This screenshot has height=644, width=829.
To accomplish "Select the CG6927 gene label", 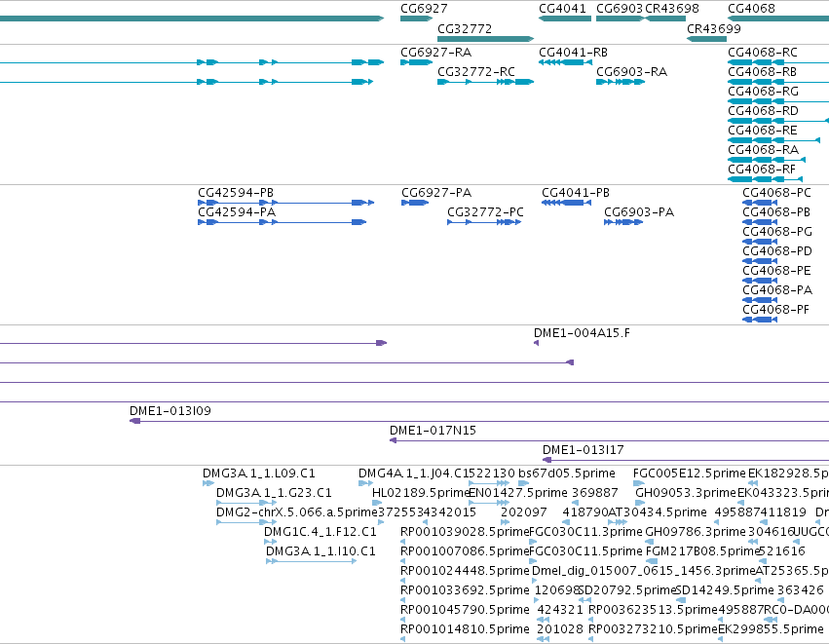I will (424, 9).
